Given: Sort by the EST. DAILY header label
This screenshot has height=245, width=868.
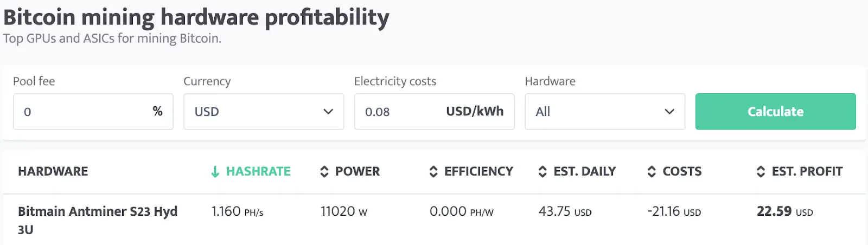Looking at the screenshot, I should [x=584, y=172].
